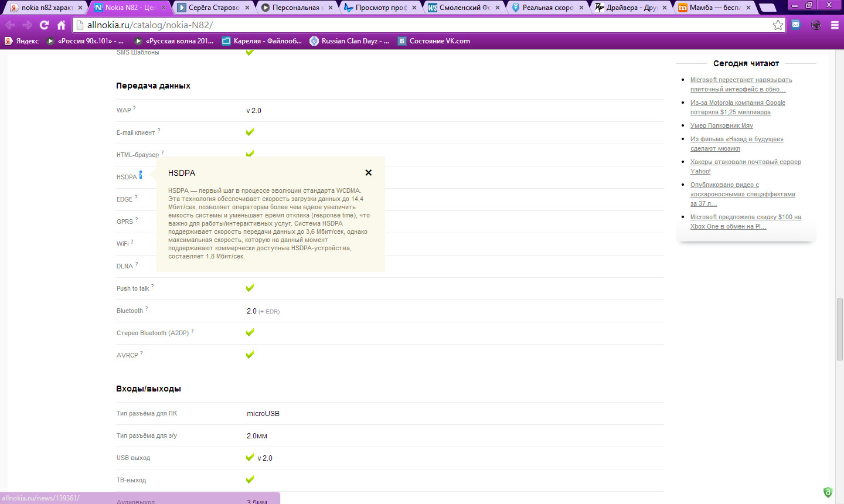Toggle the highlighted HSDPA question mark
844x504 pixels.
[141, 175]
